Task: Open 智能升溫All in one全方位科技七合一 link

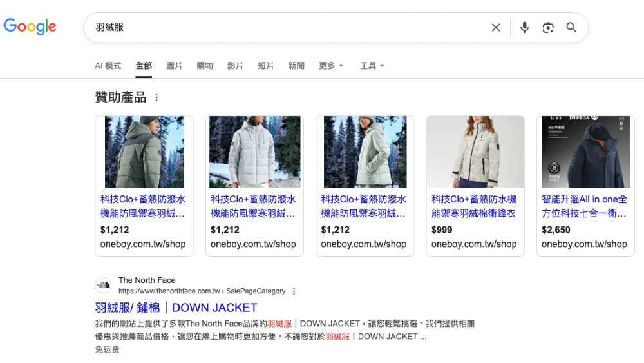Action: [584, 206]
